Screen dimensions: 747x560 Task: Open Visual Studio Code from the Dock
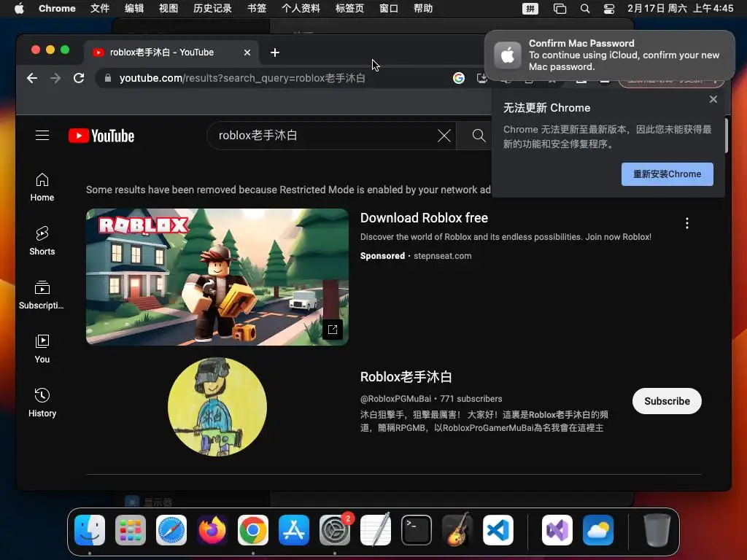point(498,530)
